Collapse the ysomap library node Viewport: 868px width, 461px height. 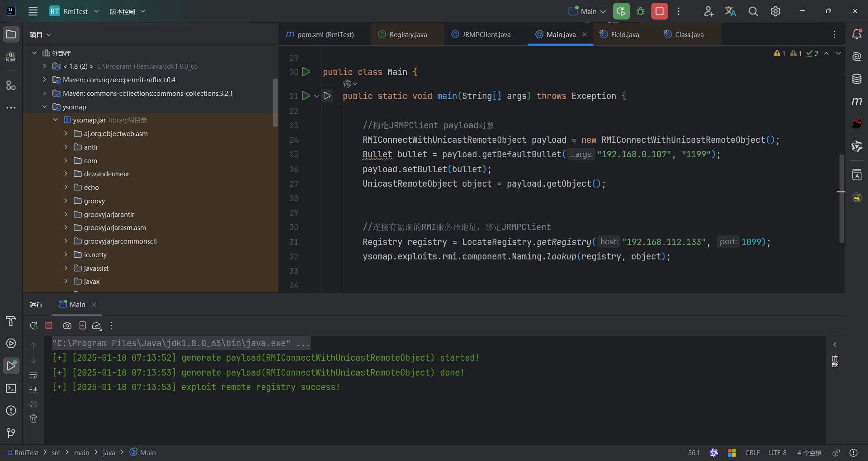pyautogui.click(x=44, y=107)
